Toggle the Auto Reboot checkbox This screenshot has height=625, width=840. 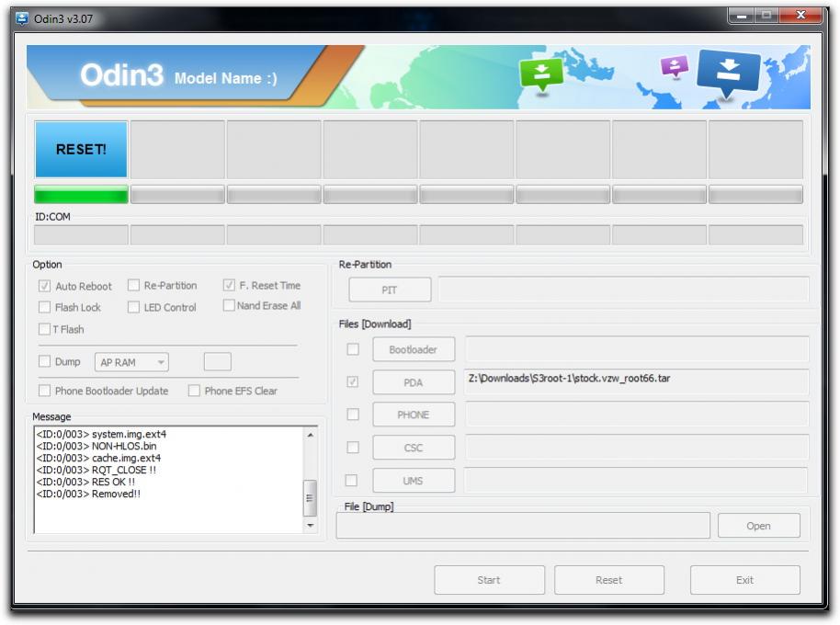point(44,286)
